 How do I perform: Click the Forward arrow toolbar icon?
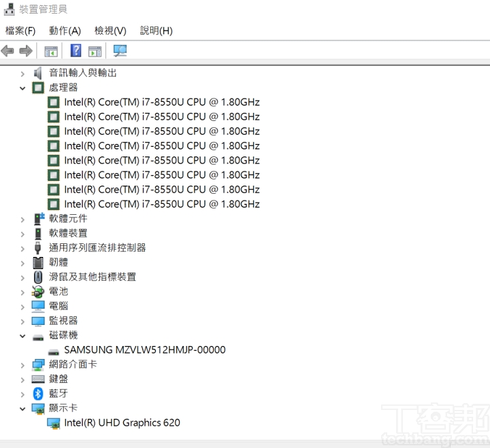coord(26,50)
